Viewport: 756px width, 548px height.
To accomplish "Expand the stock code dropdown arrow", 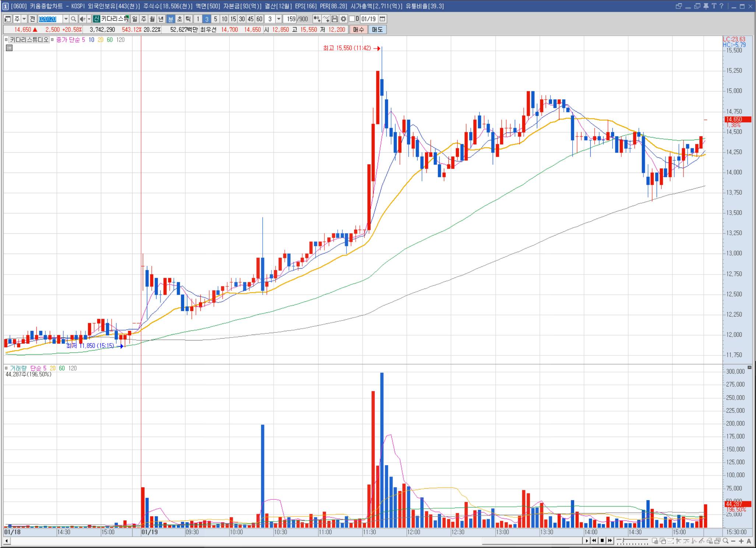I will pos(66,19).
